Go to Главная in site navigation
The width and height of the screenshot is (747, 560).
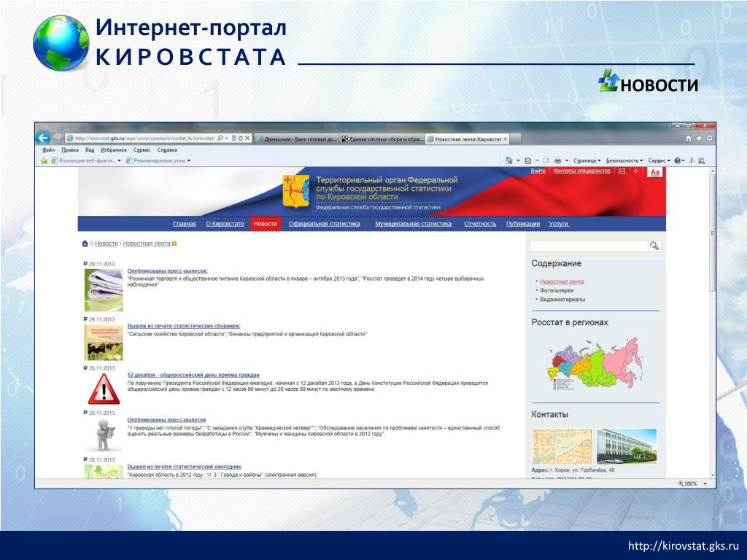click(185, 224)
